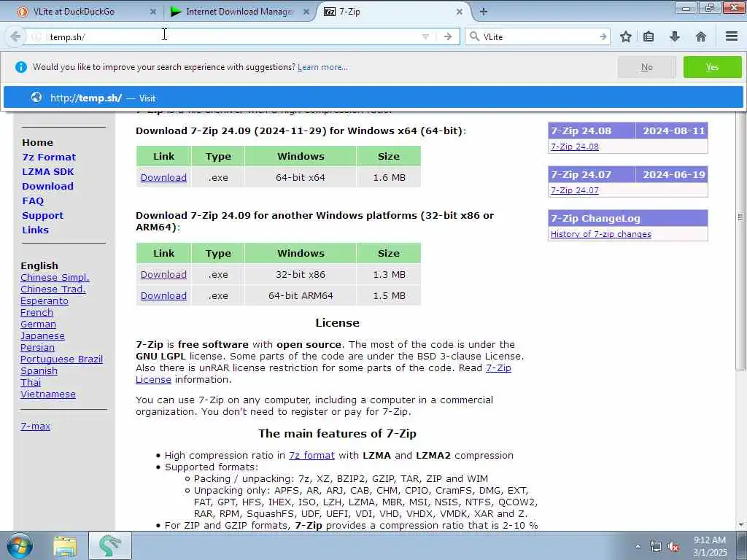The width and height of the screenshot is (747, 560).
Task: Show hidden system tray icons
Action: coord(638,547)
